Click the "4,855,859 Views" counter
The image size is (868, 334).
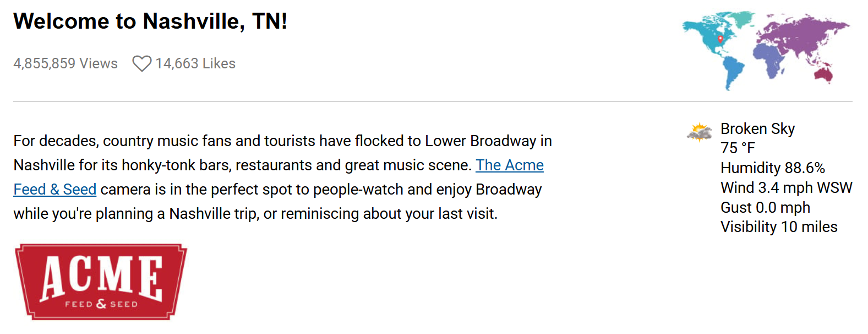65,64
